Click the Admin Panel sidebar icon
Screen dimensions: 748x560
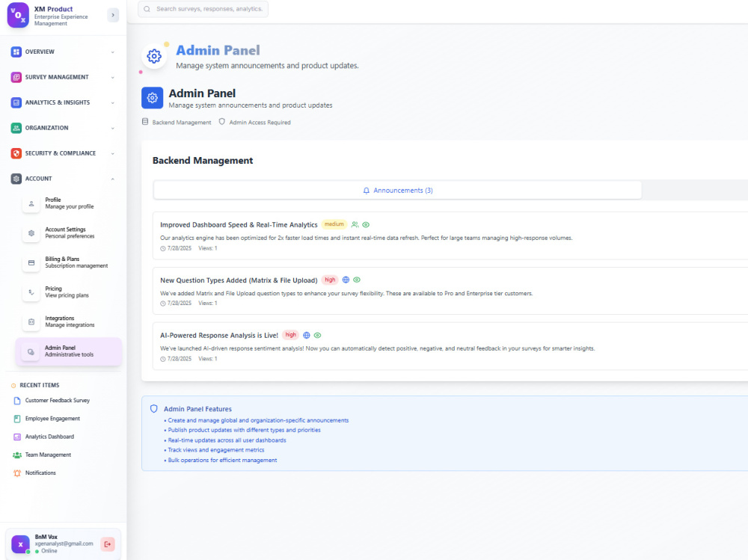point(31,351)
